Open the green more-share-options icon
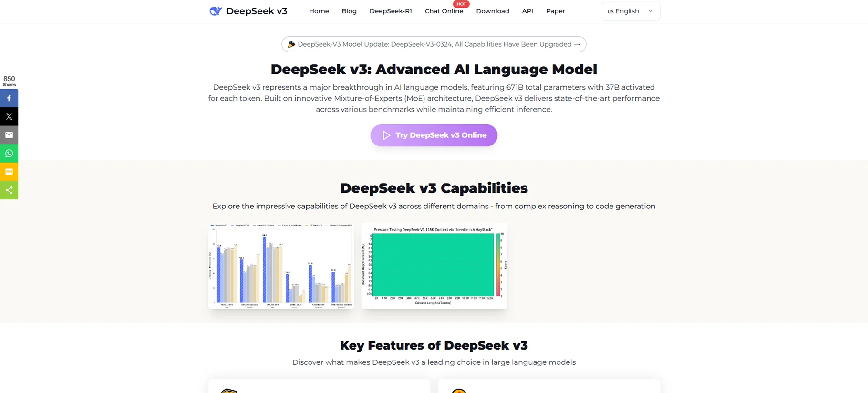Image resolution: width=868 pixels, height=393 pixels. click(x=9, y=190)
